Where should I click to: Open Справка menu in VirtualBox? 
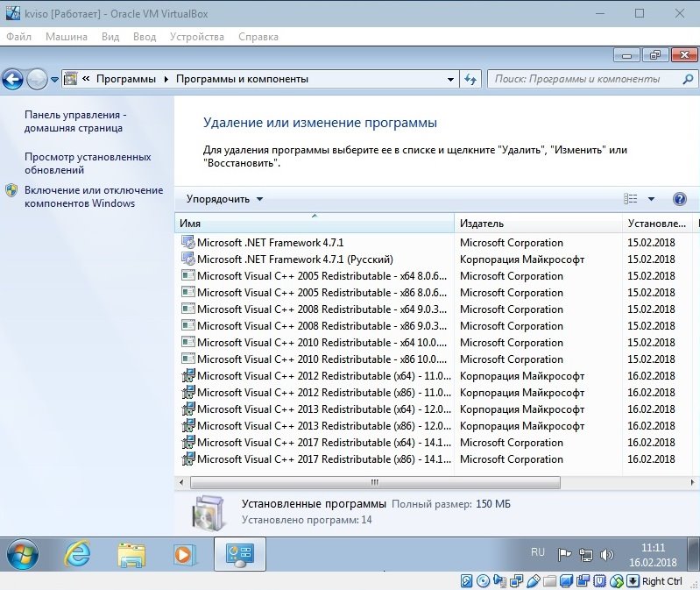(258, 37)
